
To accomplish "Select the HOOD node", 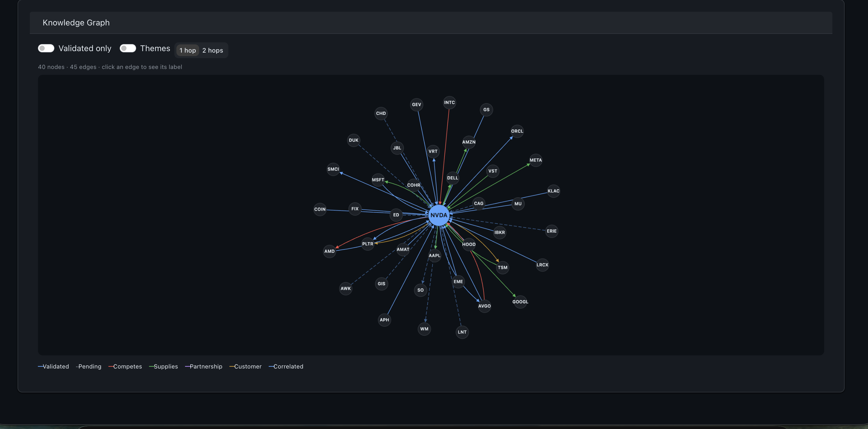I will [469, 245].
